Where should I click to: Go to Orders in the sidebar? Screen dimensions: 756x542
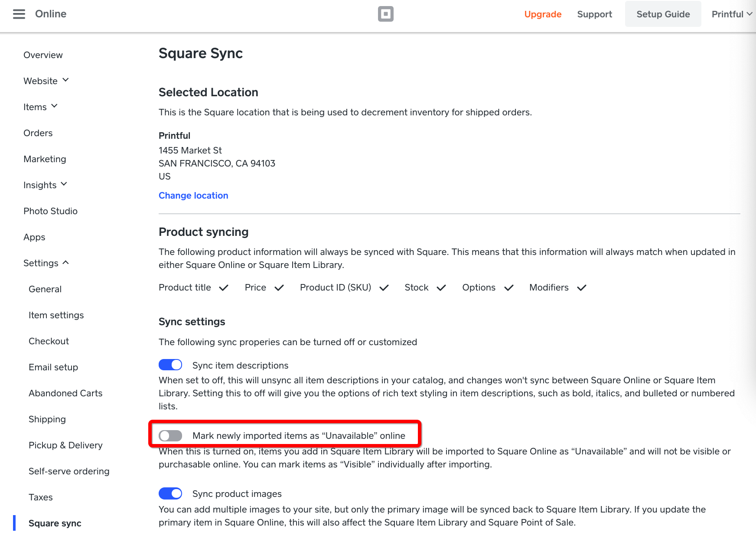[38, 133]
